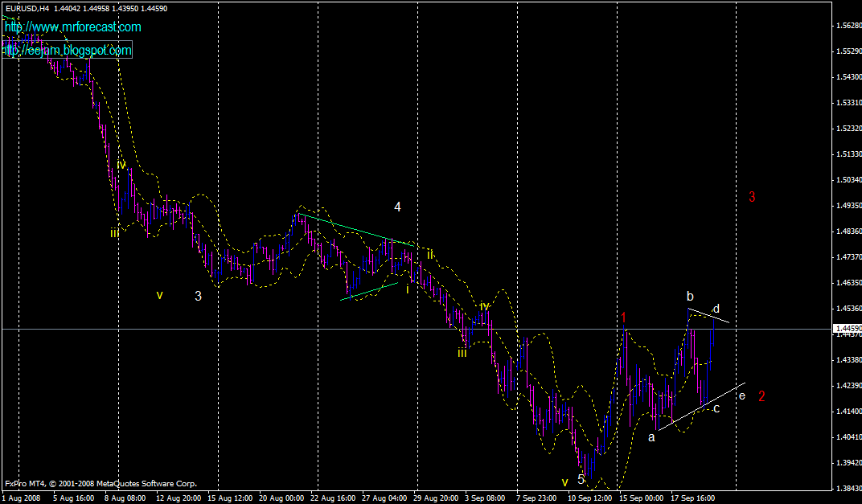Click the white triangle label "e"

742,395
